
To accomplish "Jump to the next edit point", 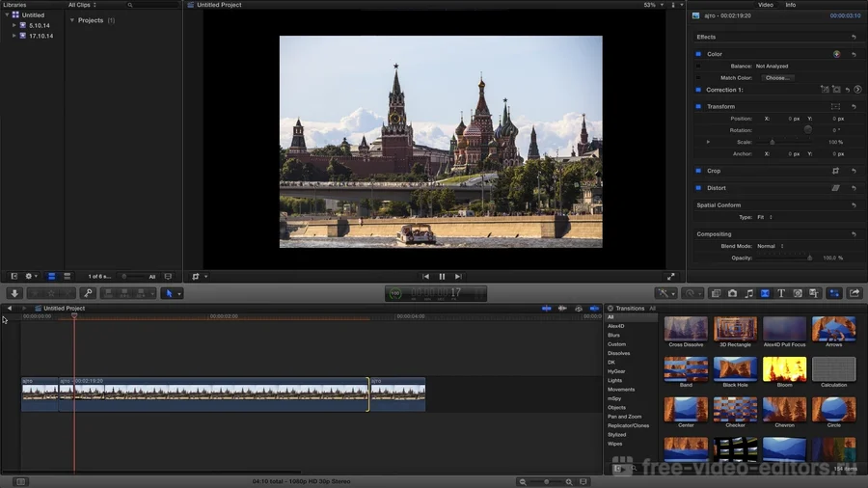I will [x=458, y=277].
